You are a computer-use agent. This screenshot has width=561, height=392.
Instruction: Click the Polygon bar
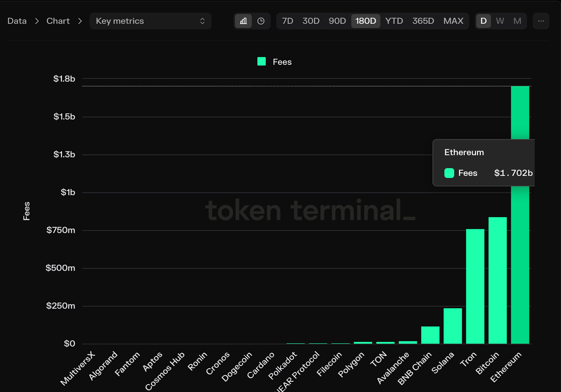tap(363, 343)
